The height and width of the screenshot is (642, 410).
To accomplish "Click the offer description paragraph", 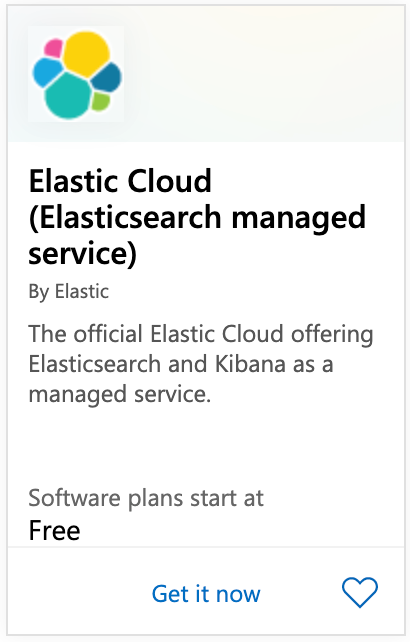I will click(201, 364).
